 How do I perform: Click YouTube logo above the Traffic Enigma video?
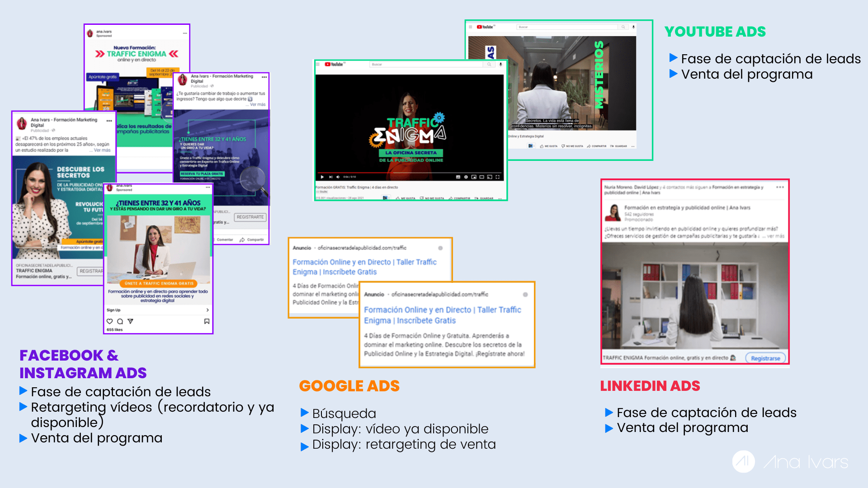click(x=334, y=64)
